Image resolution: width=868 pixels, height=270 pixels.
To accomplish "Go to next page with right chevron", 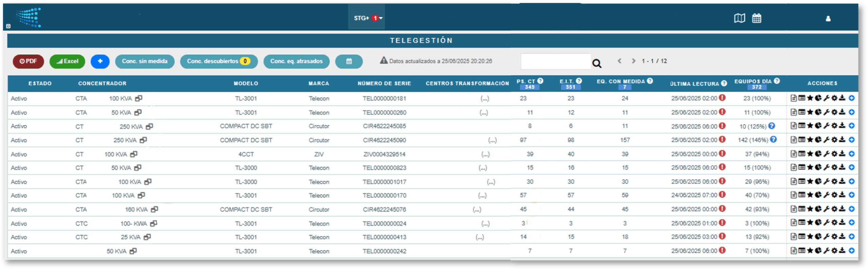I will point(633,61).
